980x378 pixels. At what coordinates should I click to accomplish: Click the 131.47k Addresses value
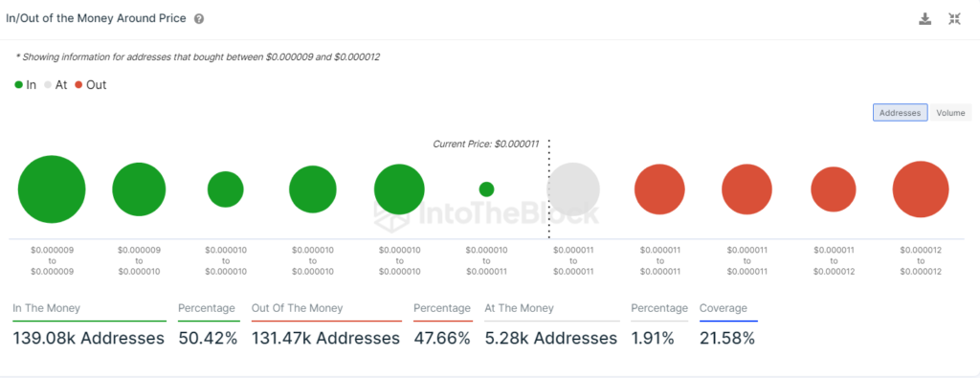pyautogui.click(x=325, y=339)
